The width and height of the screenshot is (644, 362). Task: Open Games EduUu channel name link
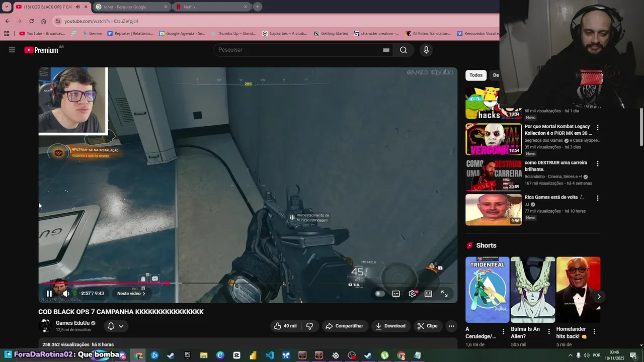[x=72, y=323]
